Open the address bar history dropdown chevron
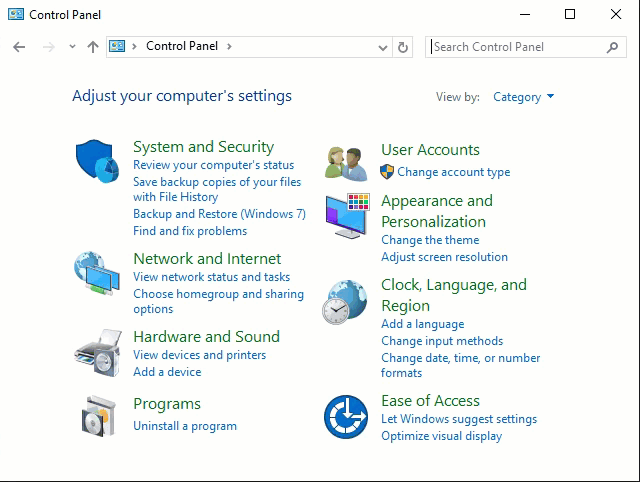The height and width of the screenshot is (482, 640). point(382,47)
